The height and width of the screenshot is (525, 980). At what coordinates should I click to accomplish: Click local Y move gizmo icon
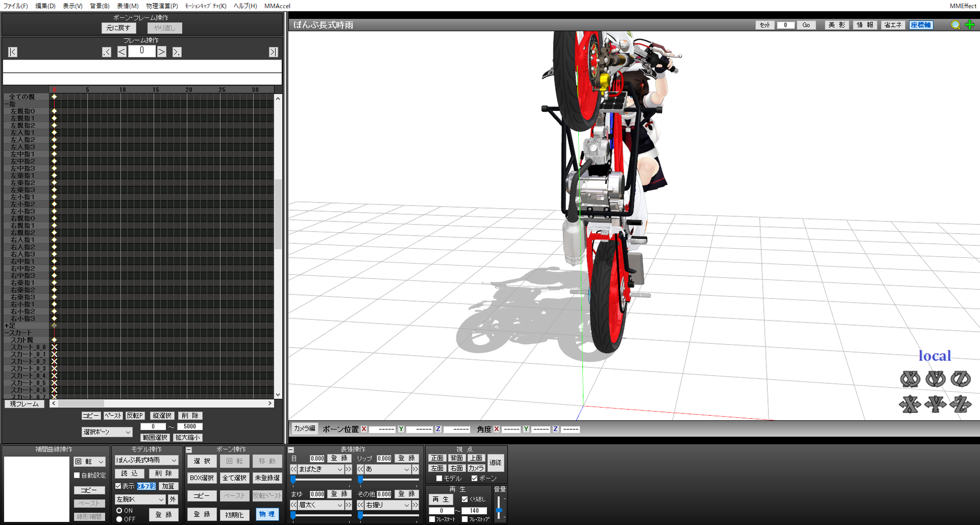coord(935,405)
